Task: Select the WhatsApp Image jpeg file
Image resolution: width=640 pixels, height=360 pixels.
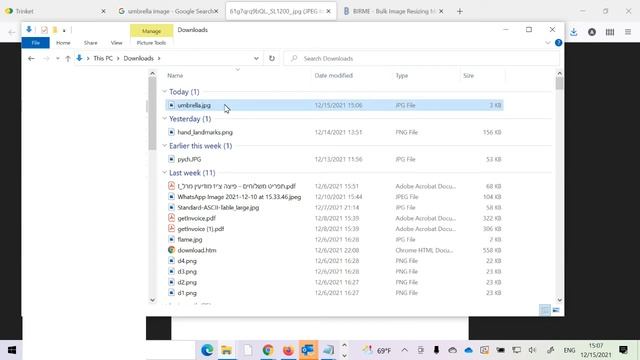Action: [334, 197]
